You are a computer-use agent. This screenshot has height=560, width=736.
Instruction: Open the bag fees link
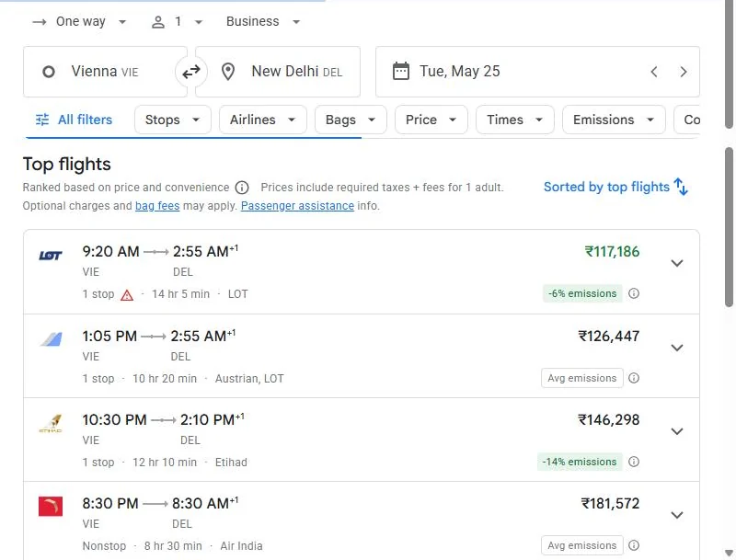coord(157,206)
